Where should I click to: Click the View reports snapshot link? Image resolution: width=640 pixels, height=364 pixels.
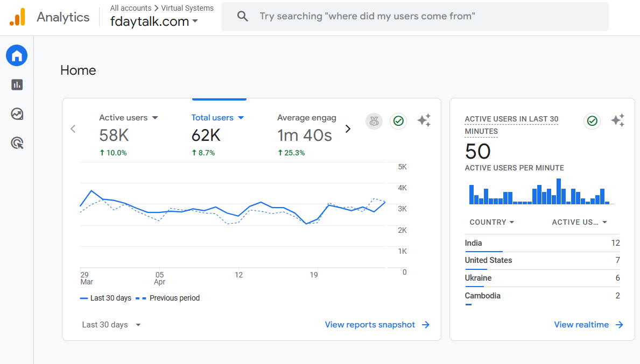point(377,325)
